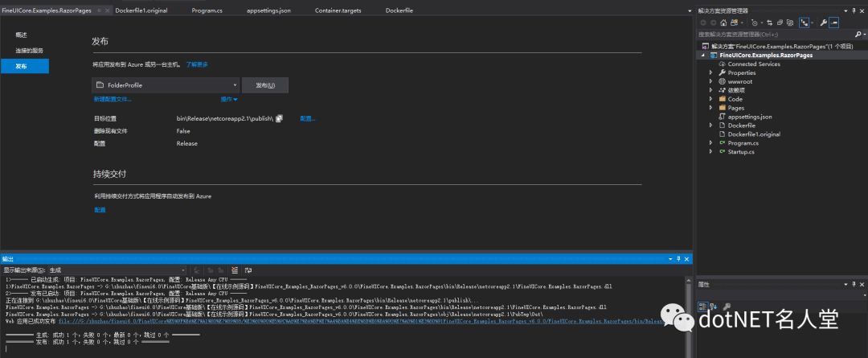Image resolution: width=868 pixels, height=358 pixels.
Task: Click Back arrow in Solution Explorer toolbar
Action: click(x=703, y=23)
